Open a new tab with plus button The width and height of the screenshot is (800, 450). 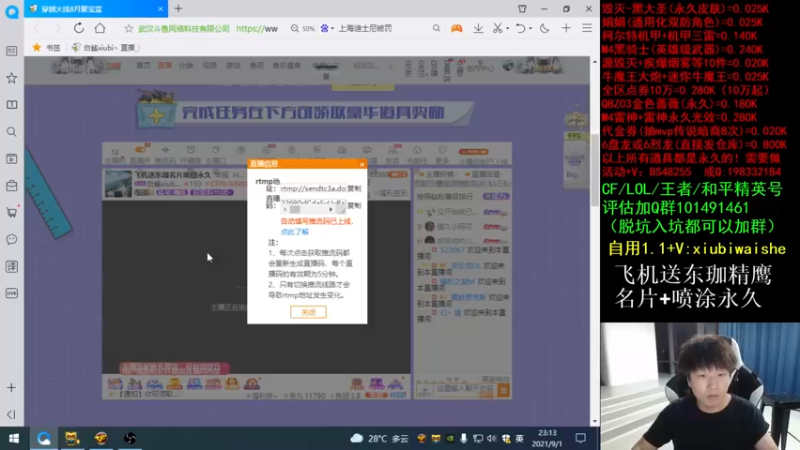(178, 9)
